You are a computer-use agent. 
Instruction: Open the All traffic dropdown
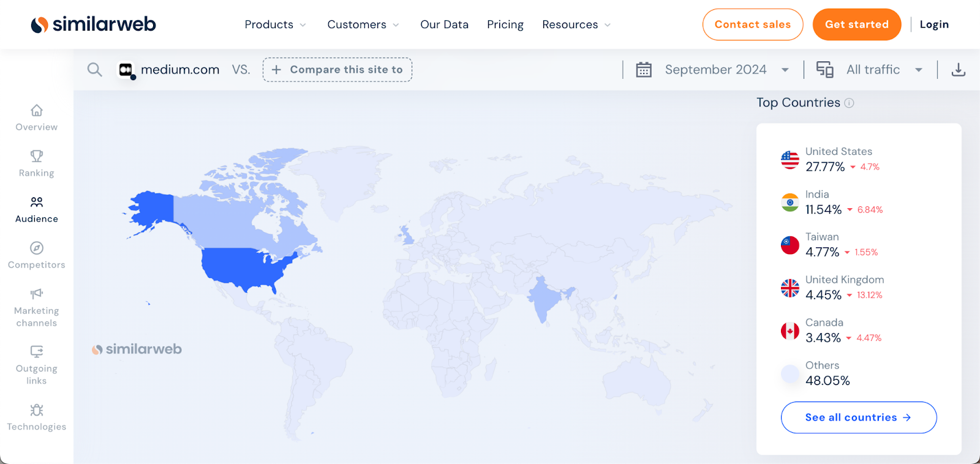[884, 70]
